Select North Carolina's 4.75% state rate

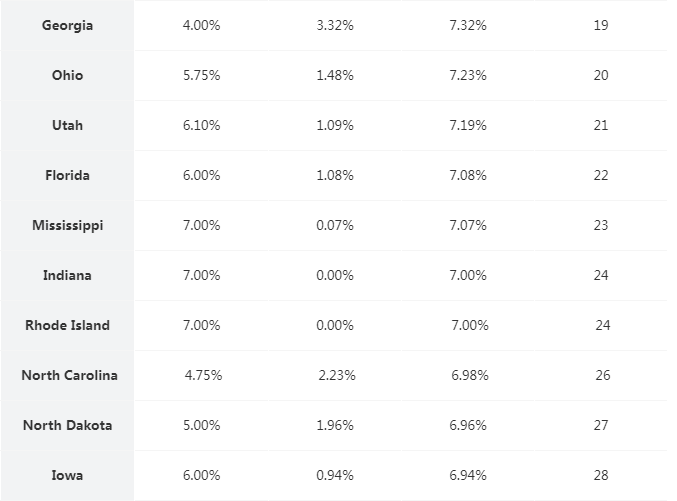(x=203, y=376)
